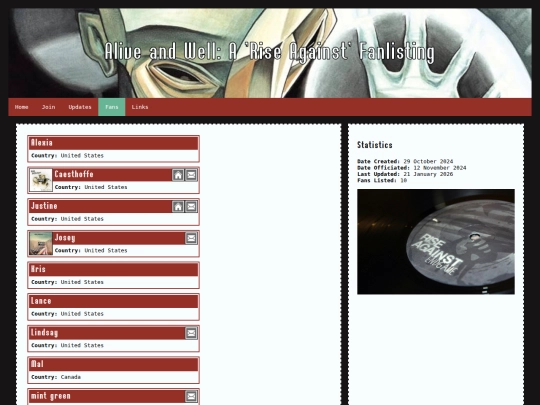Click the Date Created 29 October 2024 line
Screen dimensions: 540x405
click(x=405, y=162)
